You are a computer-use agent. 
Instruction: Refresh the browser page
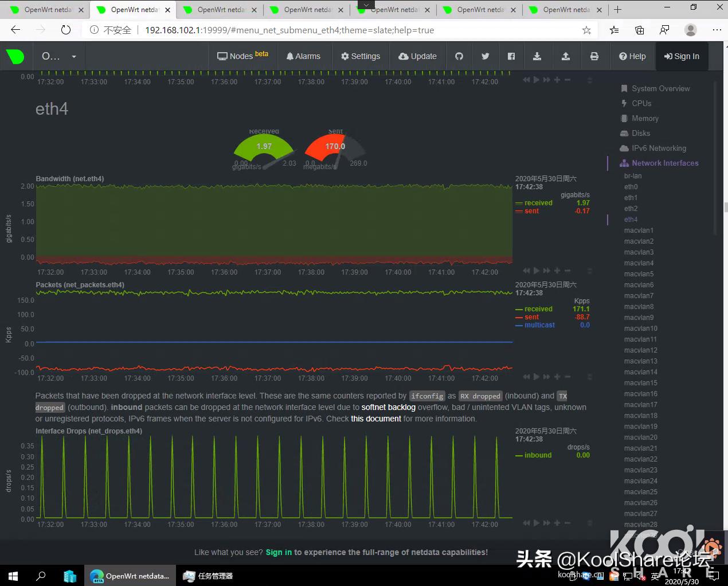(x=66, y=30)
